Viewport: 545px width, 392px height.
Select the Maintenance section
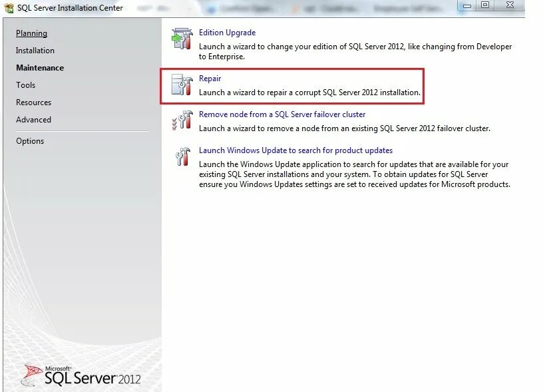(40, 68)
